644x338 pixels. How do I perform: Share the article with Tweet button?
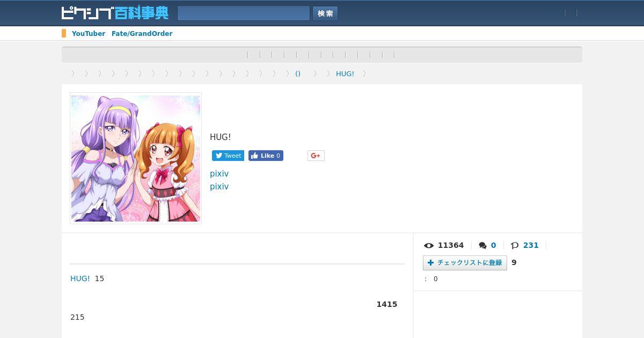click(228, 156)
